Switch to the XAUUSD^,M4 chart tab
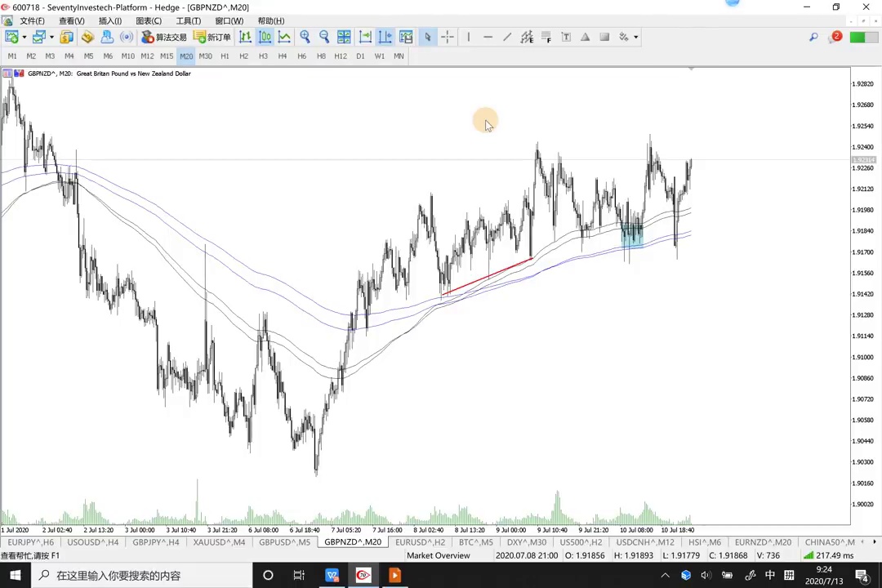Viewport: 882px width, 588px height. 219,542
